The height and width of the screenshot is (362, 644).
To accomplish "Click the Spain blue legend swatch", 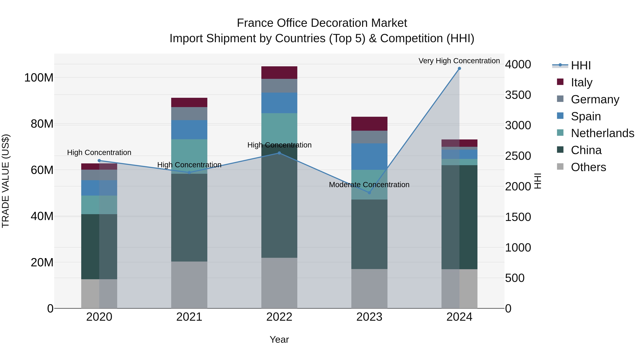I will [x=560, y=116].
